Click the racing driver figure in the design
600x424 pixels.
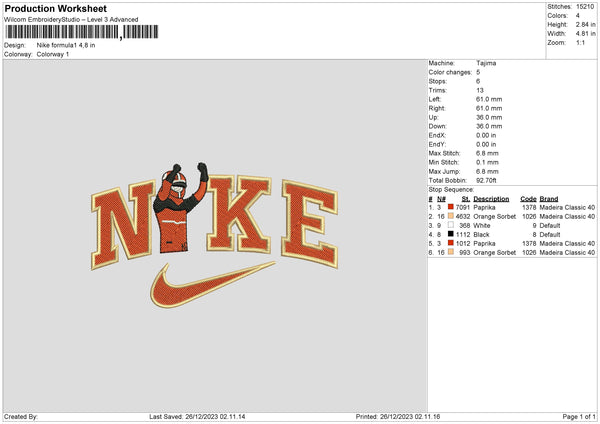click(x=180, y=208)
